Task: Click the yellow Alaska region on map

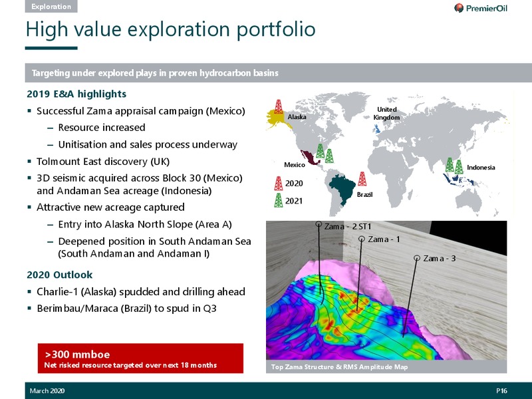Action: (277, 119)
